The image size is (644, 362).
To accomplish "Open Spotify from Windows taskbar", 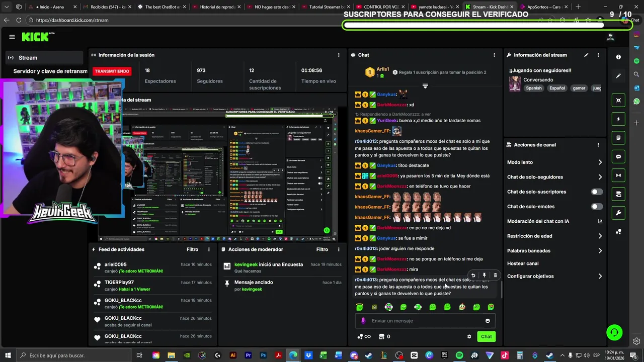I will coord(459,355).
